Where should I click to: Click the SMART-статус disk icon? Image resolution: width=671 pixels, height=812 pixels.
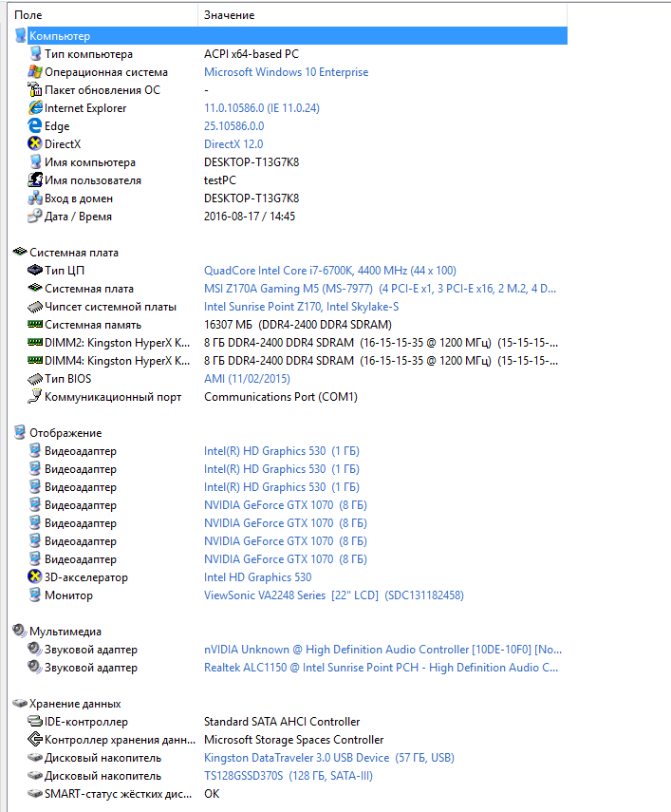pos(35,793)
